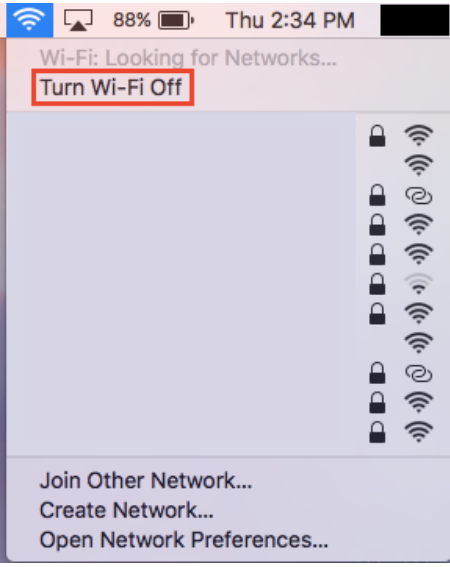Open the Thu 2:34 PM clock

coord(290,20)
